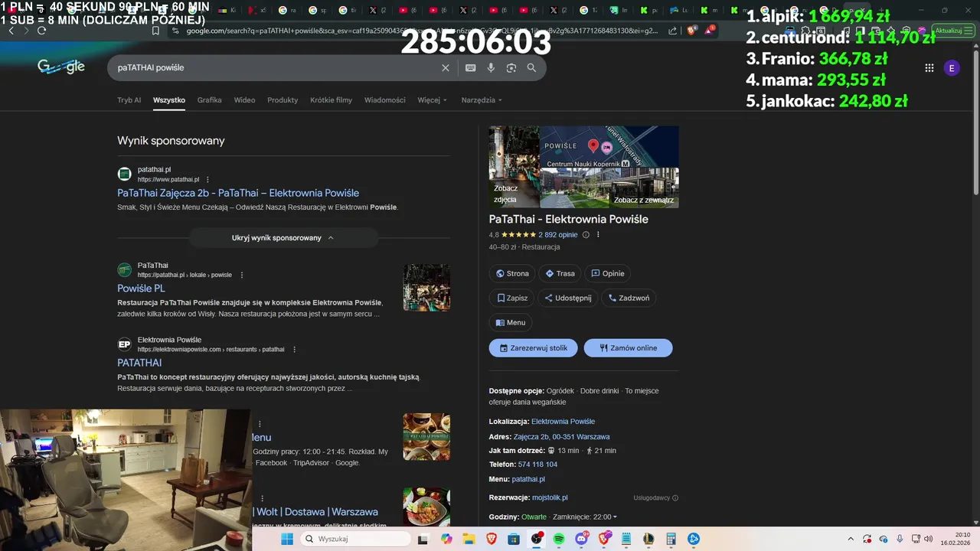Show hidden system tray icons chevron
Viewport: 980px width, 551px height.
(x=850, y=539)
